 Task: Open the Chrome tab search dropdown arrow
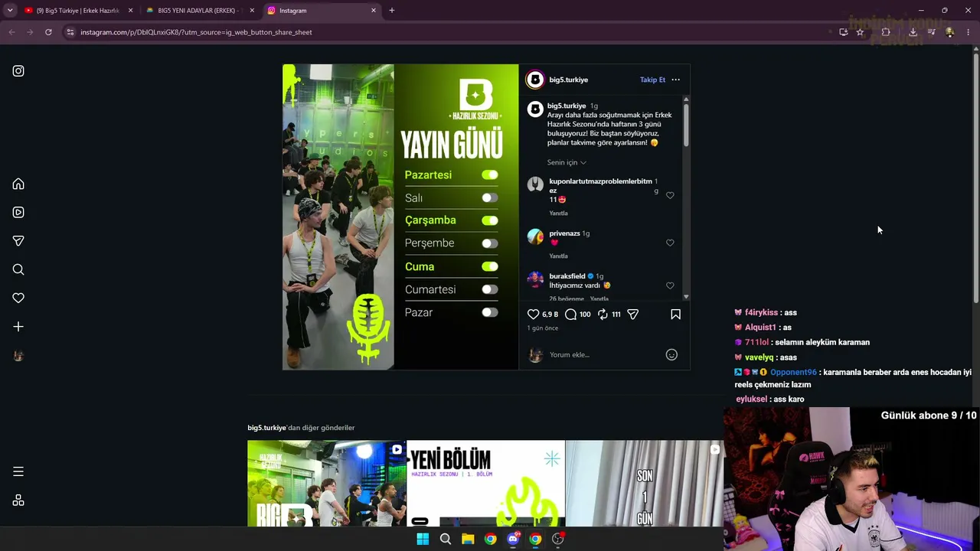pyautogui.click(x=10, y=11)
